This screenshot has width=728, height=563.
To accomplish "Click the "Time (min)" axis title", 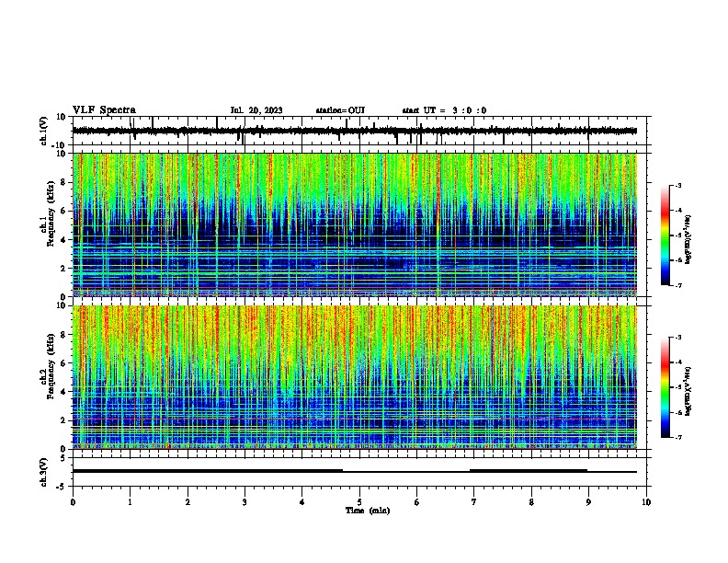I will click(368, 511).
